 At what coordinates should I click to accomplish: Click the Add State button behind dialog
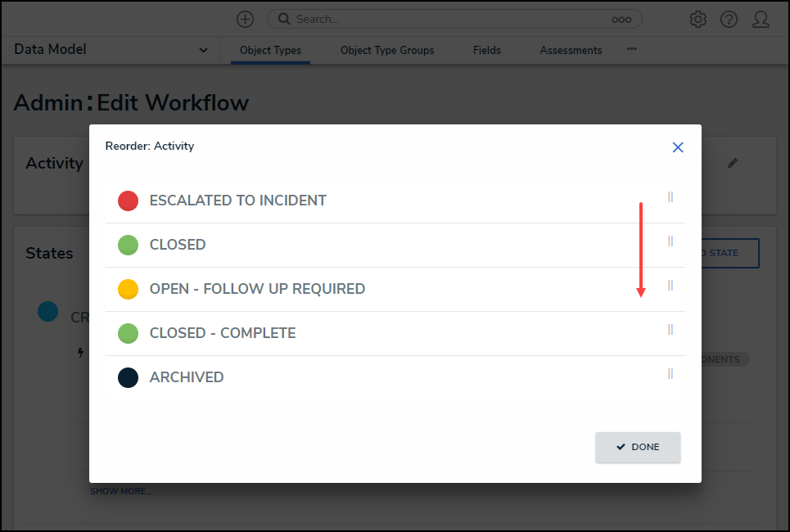[x=730, y=253]
